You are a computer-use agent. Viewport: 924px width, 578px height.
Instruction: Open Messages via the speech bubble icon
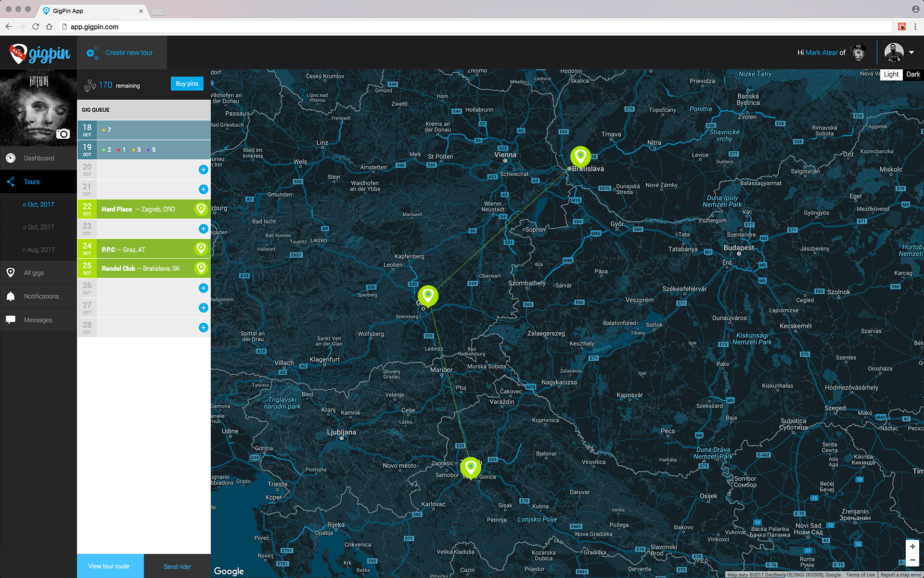point(11,320)
